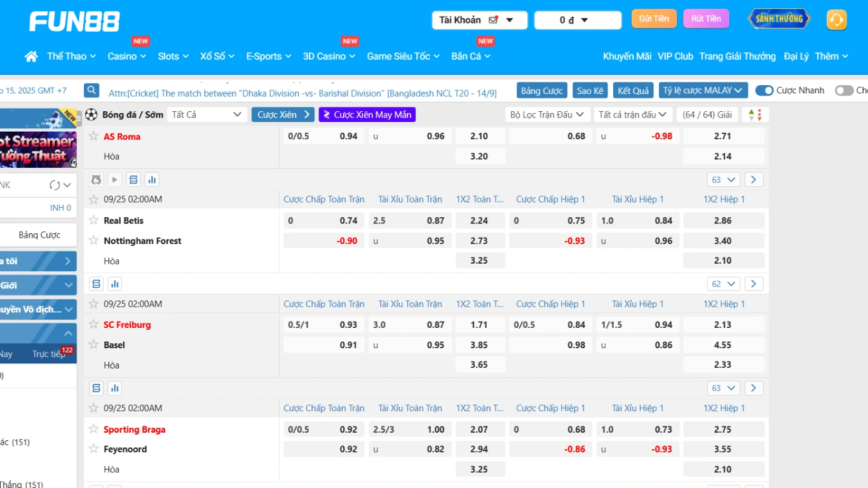Enable the grey toggle right of Cược Nhanh

(844, 91)
